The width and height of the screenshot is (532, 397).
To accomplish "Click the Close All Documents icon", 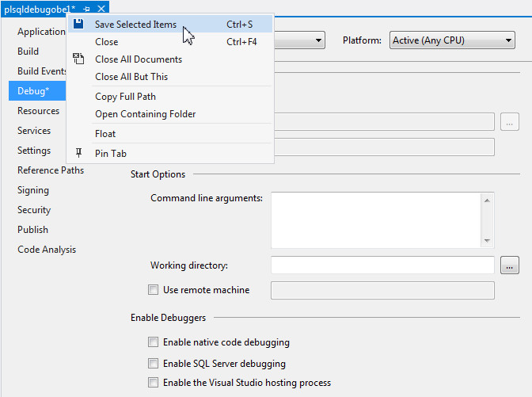I will (x=78, y=59).
